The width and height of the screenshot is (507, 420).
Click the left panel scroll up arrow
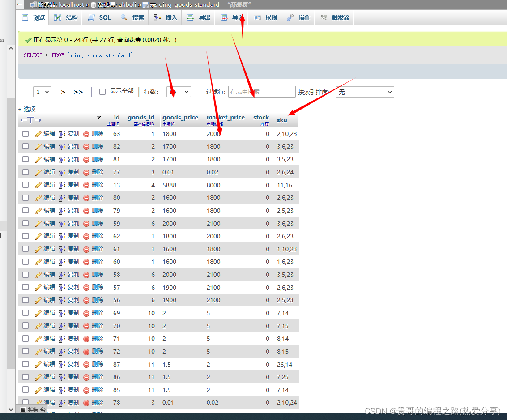click(x=11, y=48)
